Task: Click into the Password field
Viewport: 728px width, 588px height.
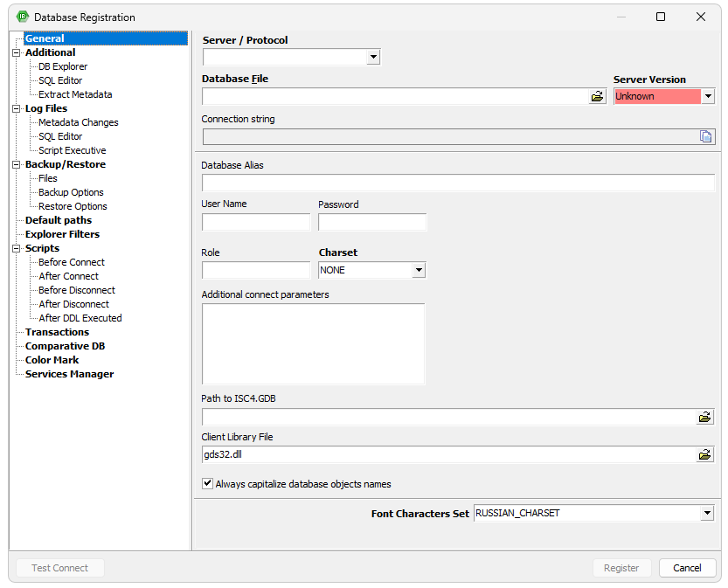Action: pos(372,222)
